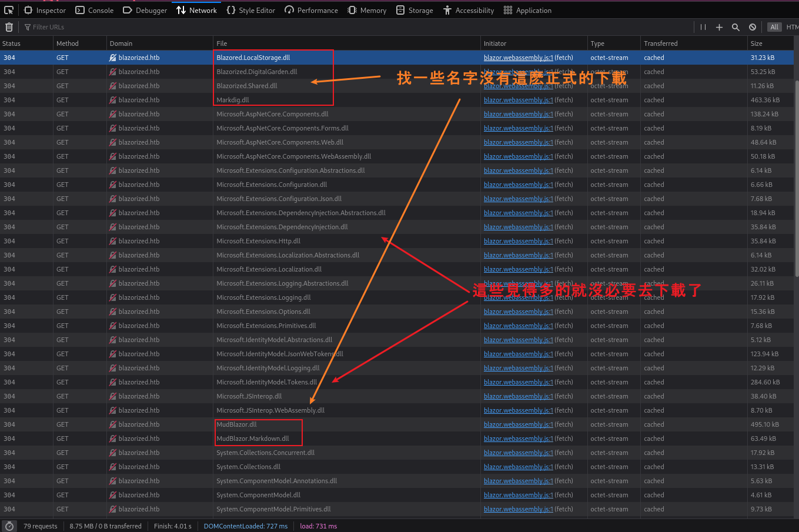Select the Network tab
This screenshot has width=799, height=532.
pyautogui.click(x=197, y=10)
